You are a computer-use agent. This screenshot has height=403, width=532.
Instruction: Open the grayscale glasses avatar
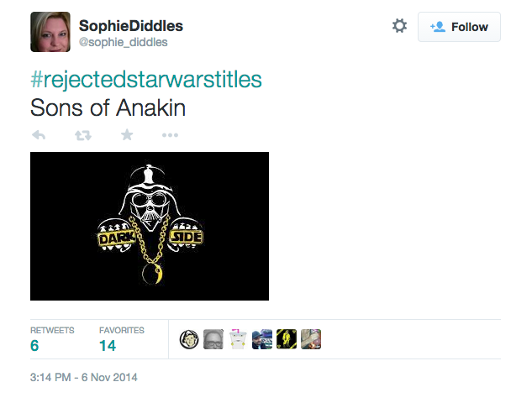(213, 339)
